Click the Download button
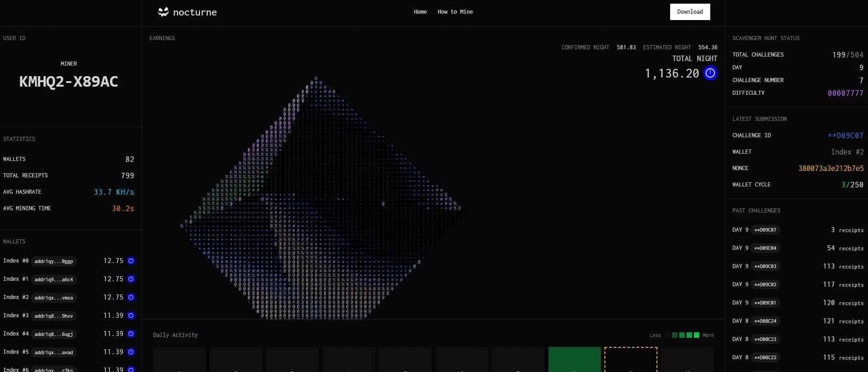This screenshot has height=372, width=868. click(690, 12)
